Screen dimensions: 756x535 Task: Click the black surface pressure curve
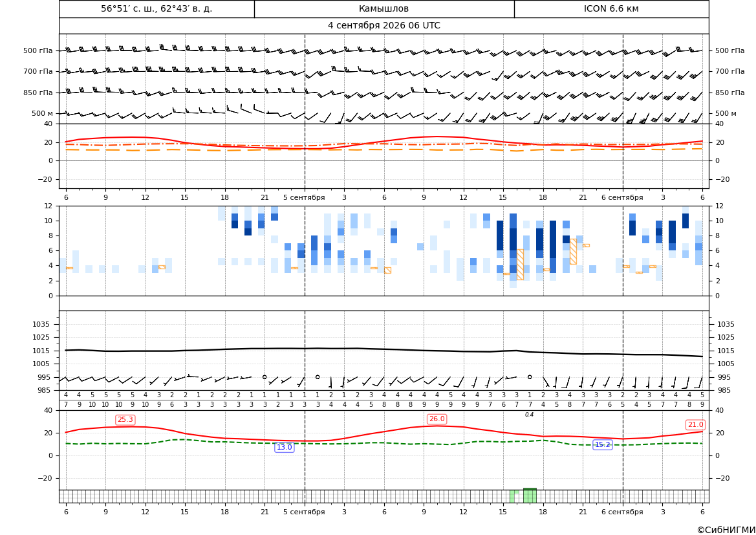click(384, 349)
